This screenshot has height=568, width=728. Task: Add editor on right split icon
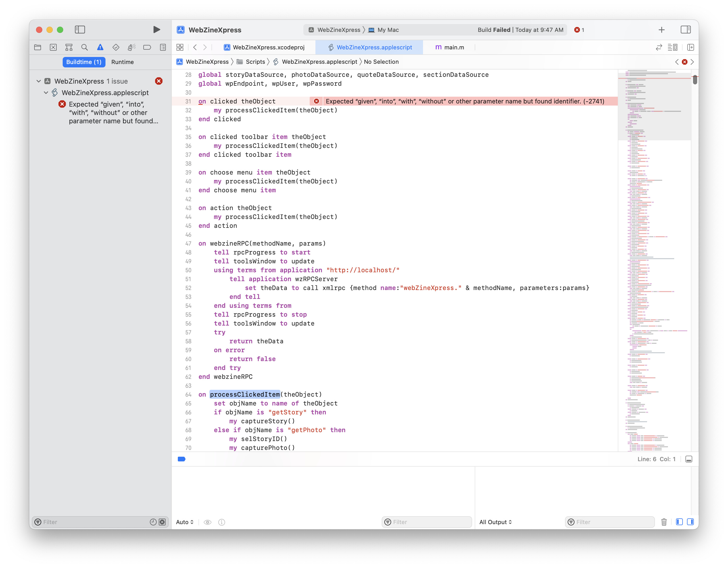click(x=690, y=47)
